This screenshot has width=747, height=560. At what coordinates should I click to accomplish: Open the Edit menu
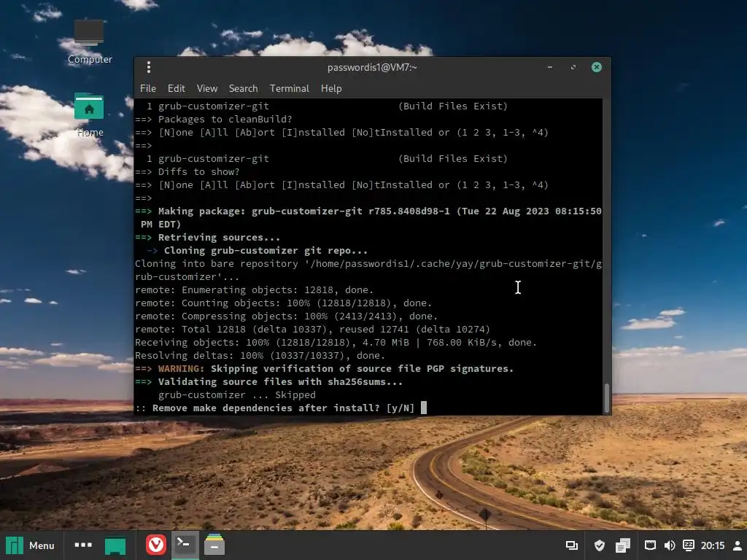click(177, 88)
